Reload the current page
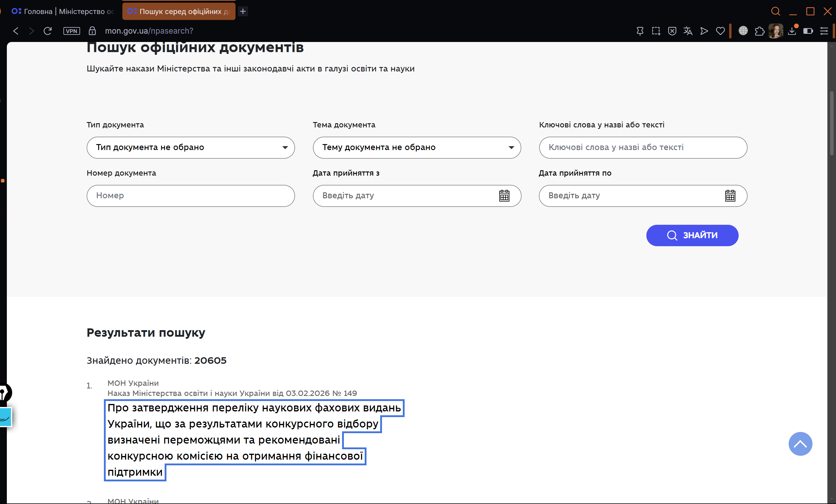The image size is (836, 504). [48, 31]
